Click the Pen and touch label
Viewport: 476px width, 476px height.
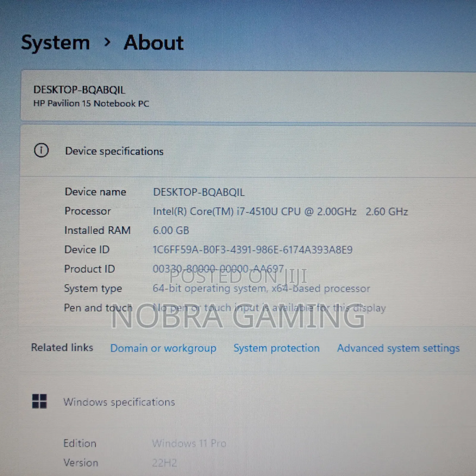pyautogui.click(x=98, y=308)
